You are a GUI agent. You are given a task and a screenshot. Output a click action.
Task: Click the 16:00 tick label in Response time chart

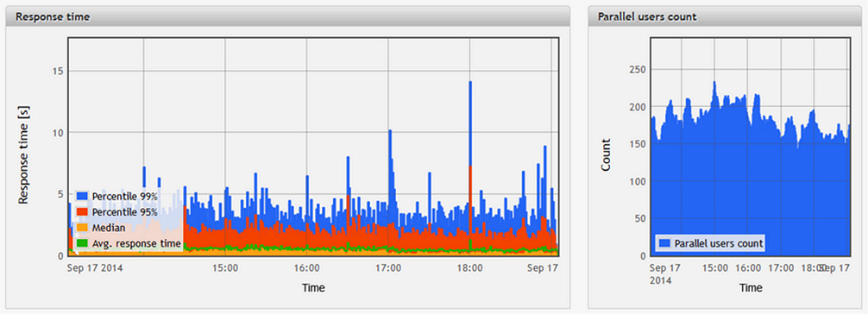click(x=306, y=267)
